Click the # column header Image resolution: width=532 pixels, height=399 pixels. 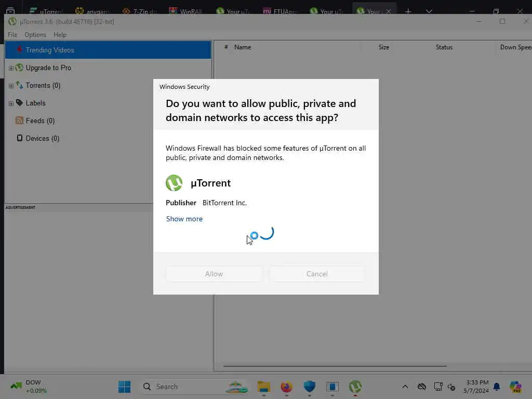point(226,47)
